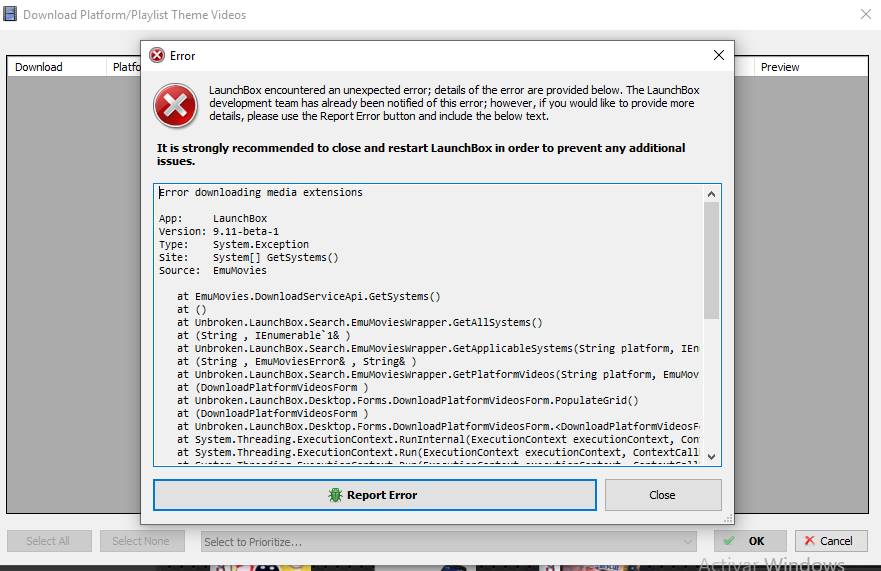Click the ExecutionContext.RunInternal stack line

point(438,439)
